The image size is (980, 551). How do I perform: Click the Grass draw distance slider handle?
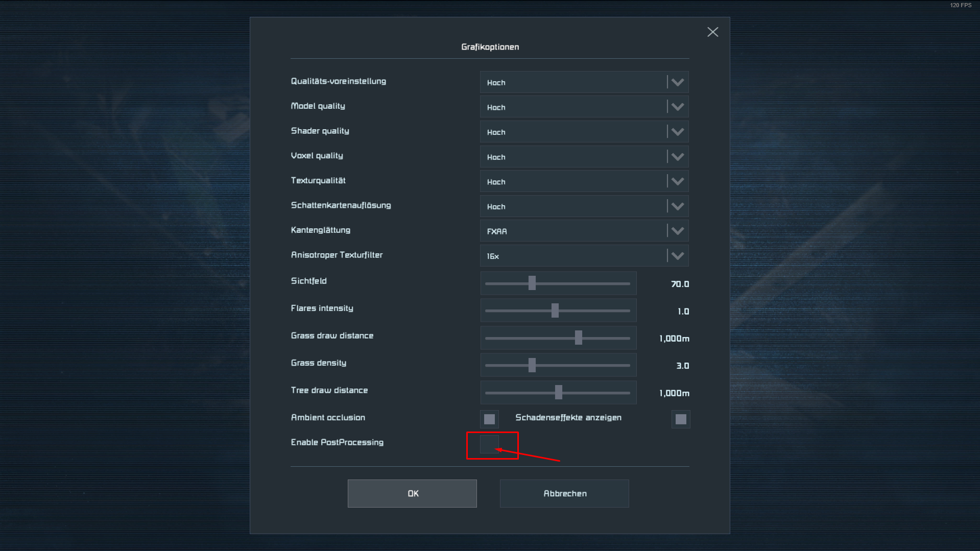[x=578, y=338]
